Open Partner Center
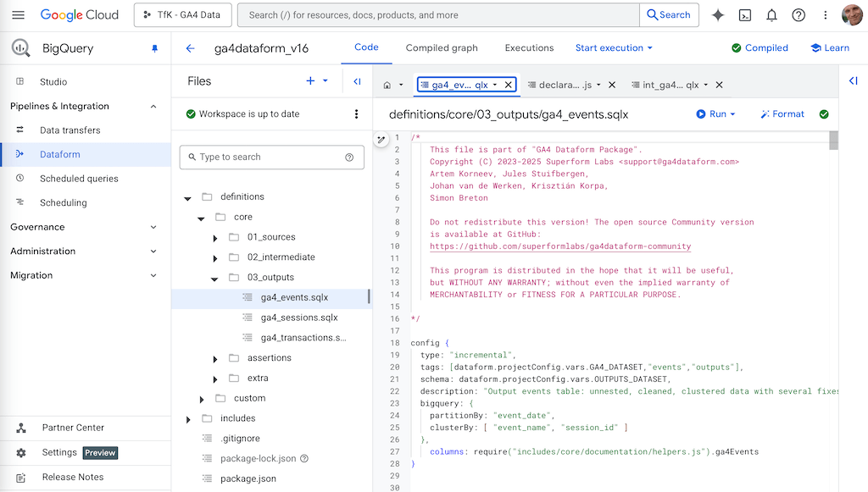The height and width of the screenshot is (492, 868). coord(73,428)
